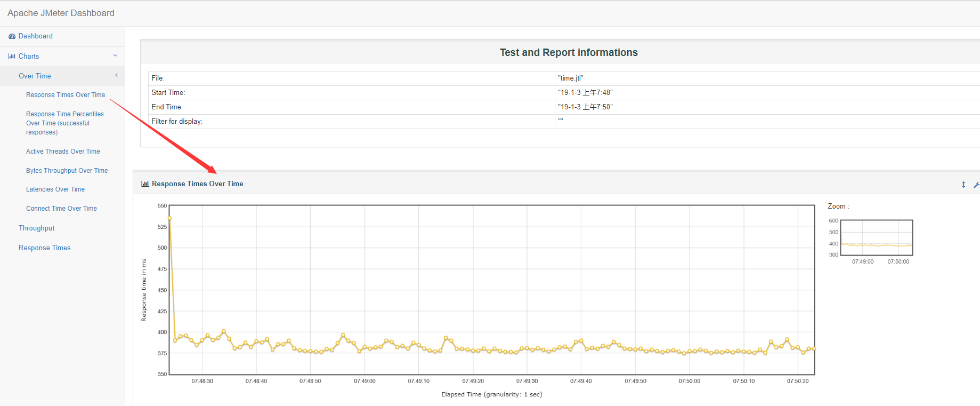
Task: Open the Charts menu item
Action: (29, 56)
